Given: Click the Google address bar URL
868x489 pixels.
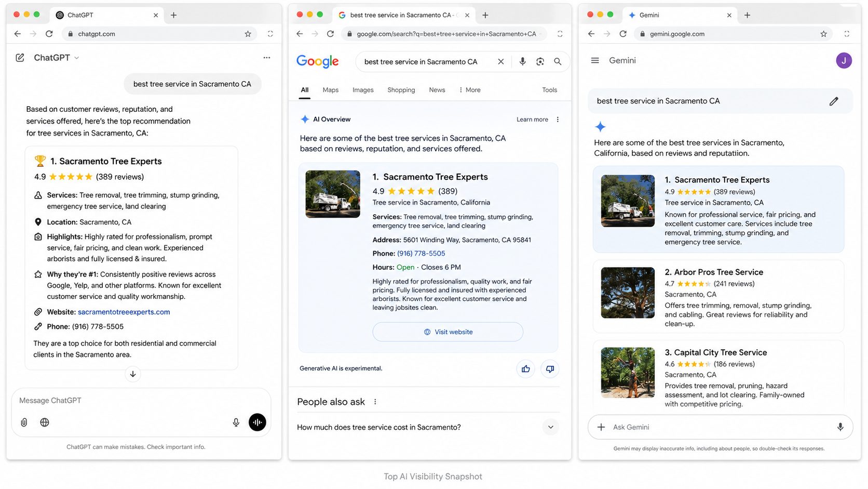Looking at the screenshot, I should pos(446,34).
